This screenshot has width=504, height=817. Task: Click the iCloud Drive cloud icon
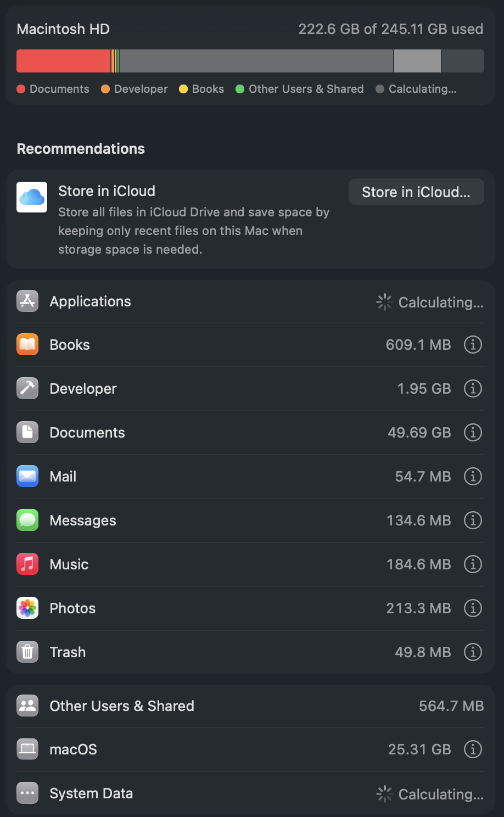click(x=32, y=197)
